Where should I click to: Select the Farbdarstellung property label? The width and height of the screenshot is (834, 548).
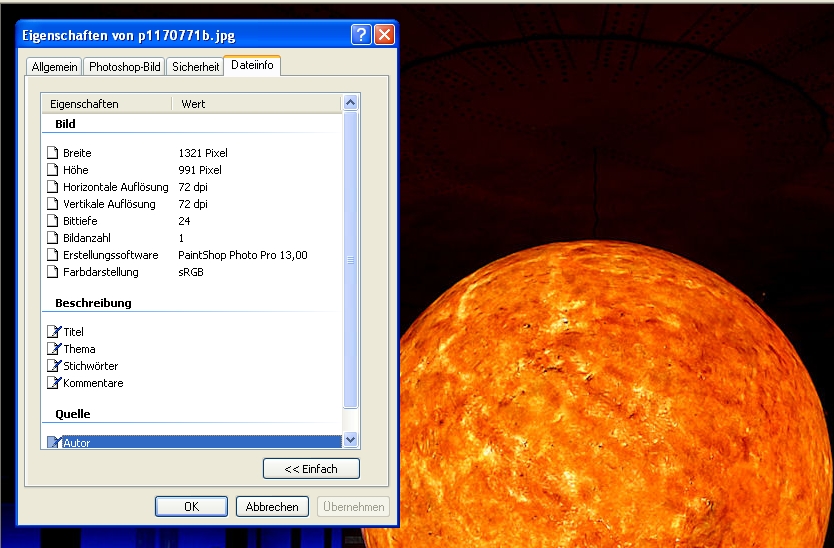(x=101, y=272)
